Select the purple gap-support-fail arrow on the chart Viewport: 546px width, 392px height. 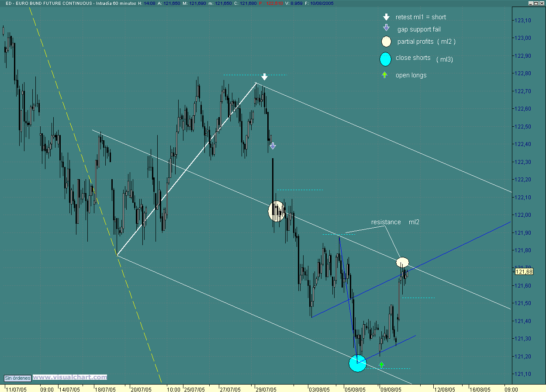tap(273, 146)
